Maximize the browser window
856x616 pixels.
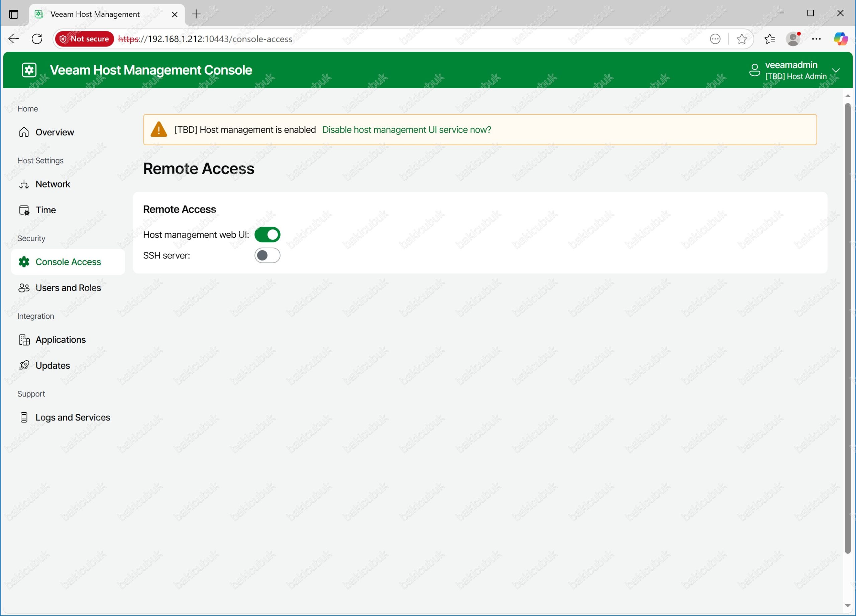[x=810, y=13]
